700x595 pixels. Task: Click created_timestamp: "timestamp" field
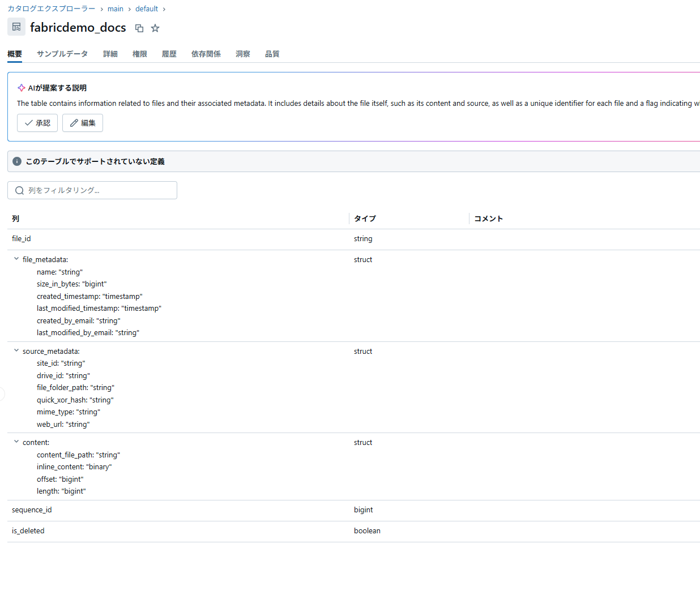tap(89, 297)
